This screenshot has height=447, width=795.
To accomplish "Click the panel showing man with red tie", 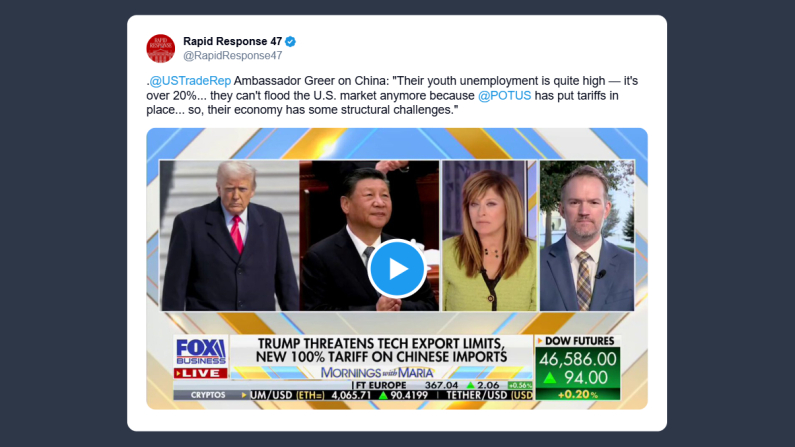I will coord(230,235).
